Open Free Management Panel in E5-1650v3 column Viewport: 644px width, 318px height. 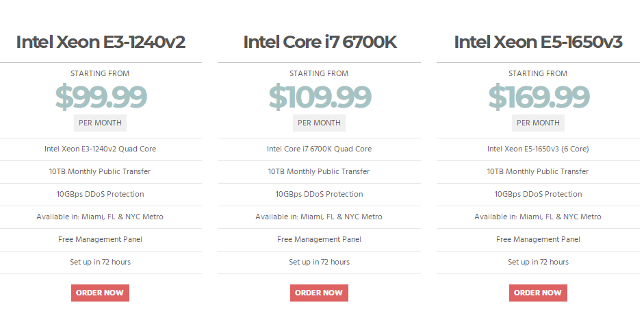[538, 239]
